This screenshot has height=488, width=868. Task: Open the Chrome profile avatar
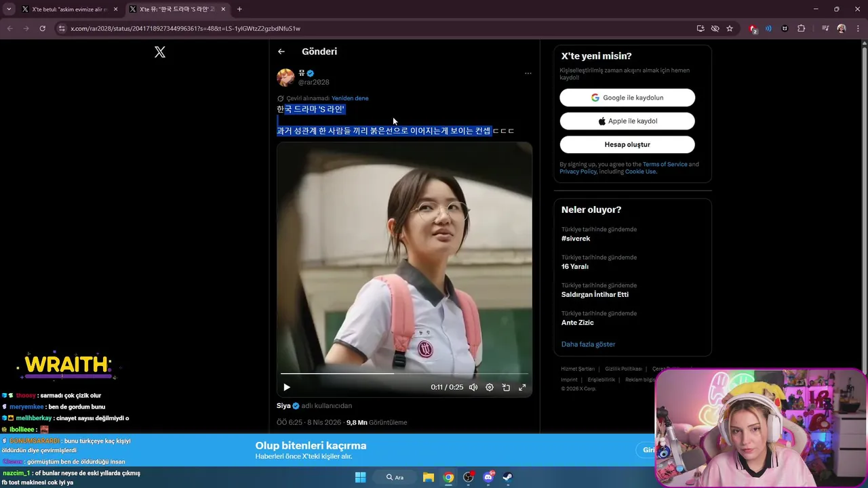click(842, 28)
